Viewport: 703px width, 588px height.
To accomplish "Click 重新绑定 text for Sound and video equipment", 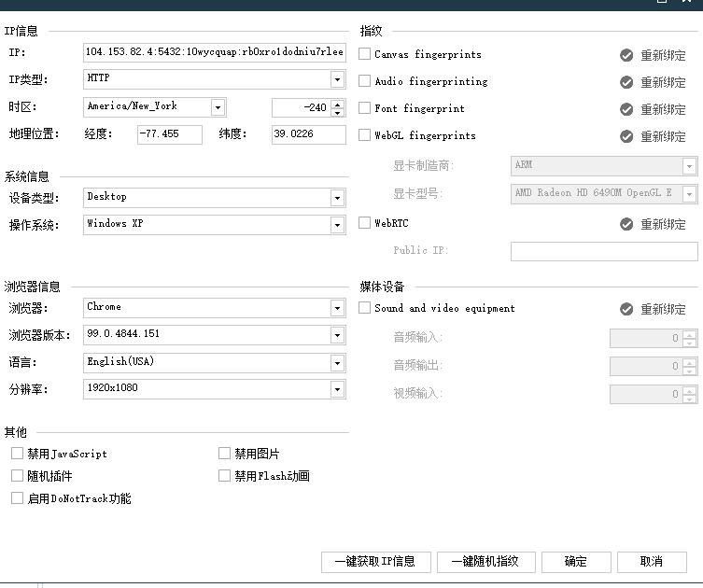I will 663,309.
